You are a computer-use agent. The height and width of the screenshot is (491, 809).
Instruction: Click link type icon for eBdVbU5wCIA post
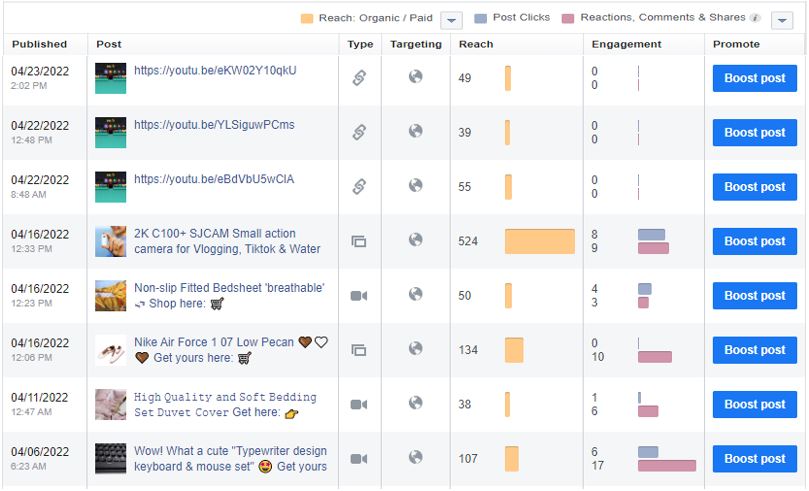[x=359, y=187]
